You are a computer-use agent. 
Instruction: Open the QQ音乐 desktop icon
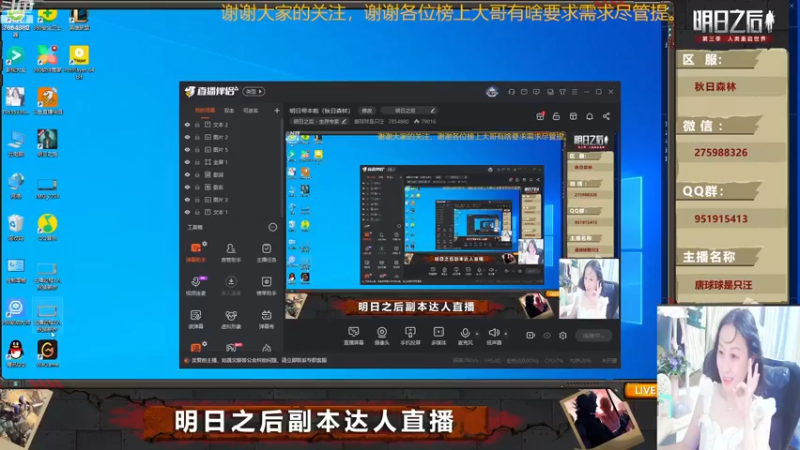pos(47,228)
